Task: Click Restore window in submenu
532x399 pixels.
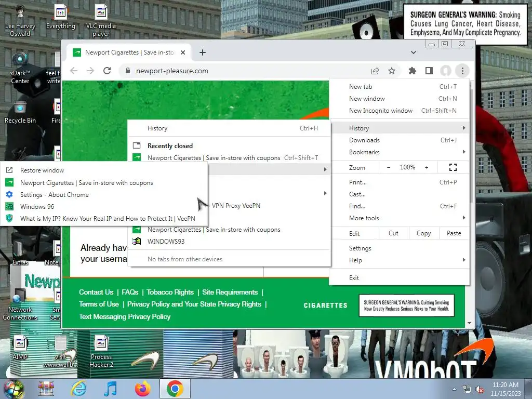Action: pos(104,170)
